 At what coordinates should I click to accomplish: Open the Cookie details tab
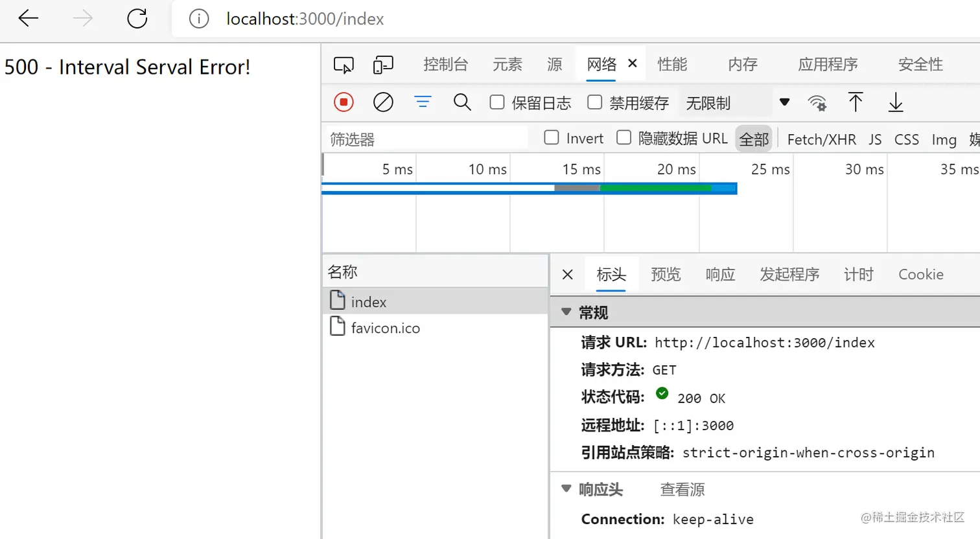pyautogui.click(x=920, y=274)
